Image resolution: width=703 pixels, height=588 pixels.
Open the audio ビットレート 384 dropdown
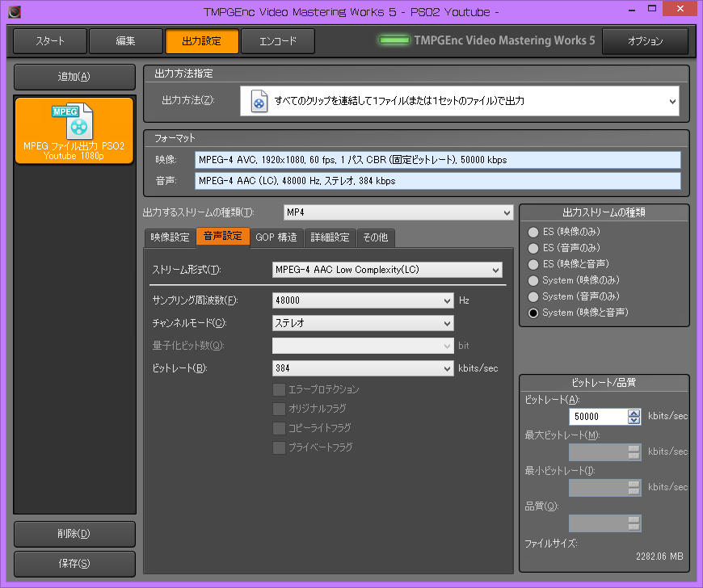point(363,368)
